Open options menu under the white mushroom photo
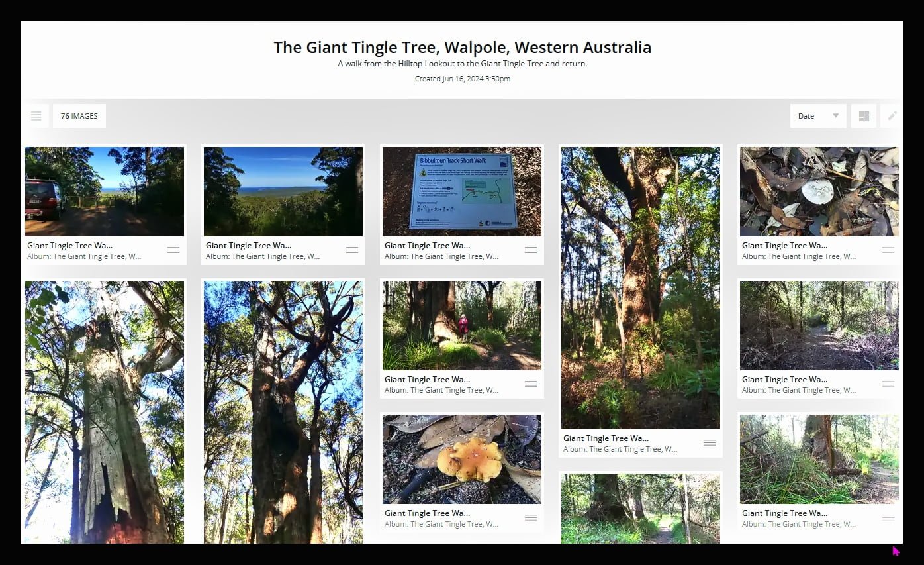This screenshot has height=565, width=924. (888, 250)
